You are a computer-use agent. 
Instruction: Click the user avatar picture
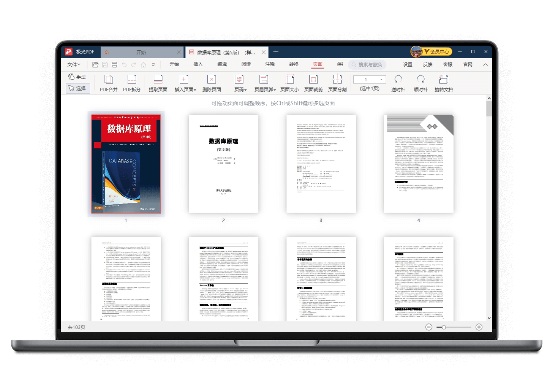[416, 51]
